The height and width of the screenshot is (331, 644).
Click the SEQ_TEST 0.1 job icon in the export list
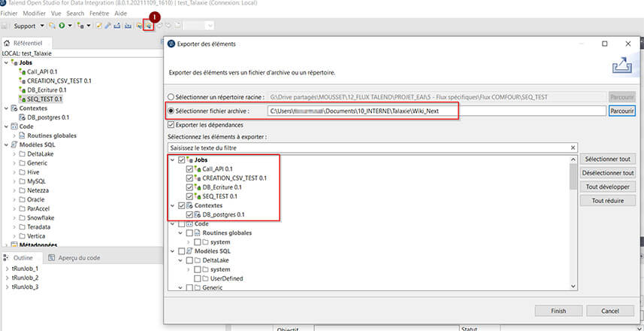[198, 196]
